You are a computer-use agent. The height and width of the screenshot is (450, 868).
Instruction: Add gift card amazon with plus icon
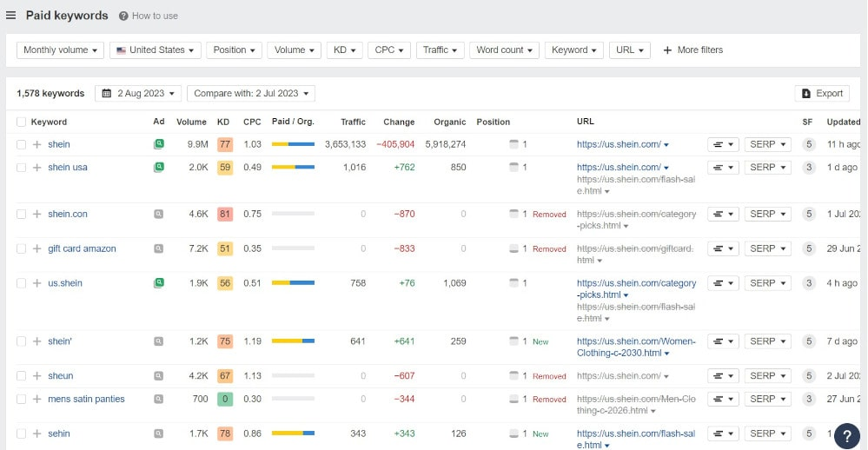pyautogui.click(x=37, y=248)
